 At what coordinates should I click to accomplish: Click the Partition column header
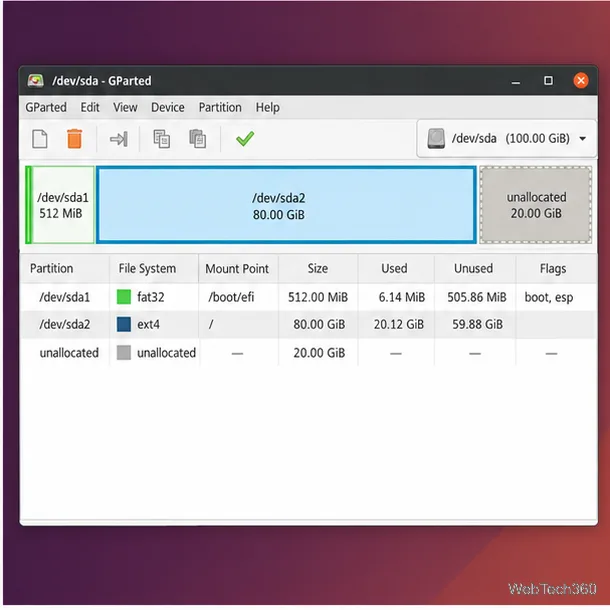(x=52, y=268)
